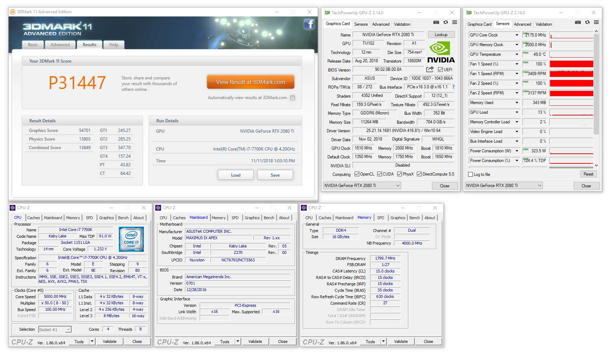Enable the Log to file checkbox
This screenshot has width=608, height=364.
click(471, 174)
